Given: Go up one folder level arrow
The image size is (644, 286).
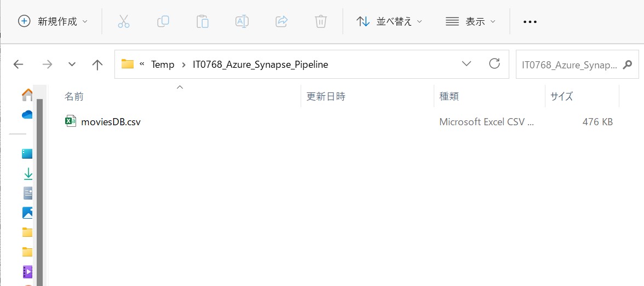Looking at the screenshot, I should point(97,65).
